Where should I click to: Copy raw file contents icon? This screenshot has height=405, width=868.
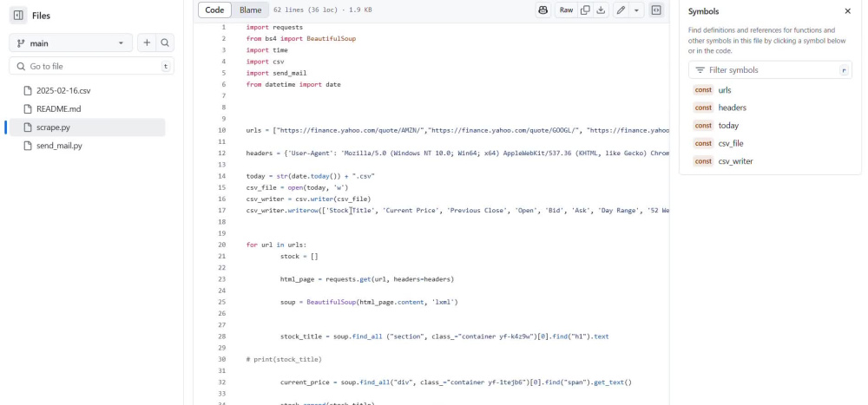click(584, 10)
